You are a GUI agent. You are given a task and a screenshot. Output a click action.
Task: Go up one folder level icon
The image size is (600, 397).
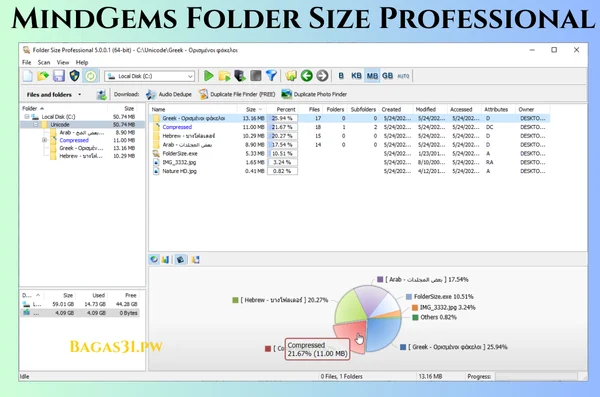[x=291, y=76]
